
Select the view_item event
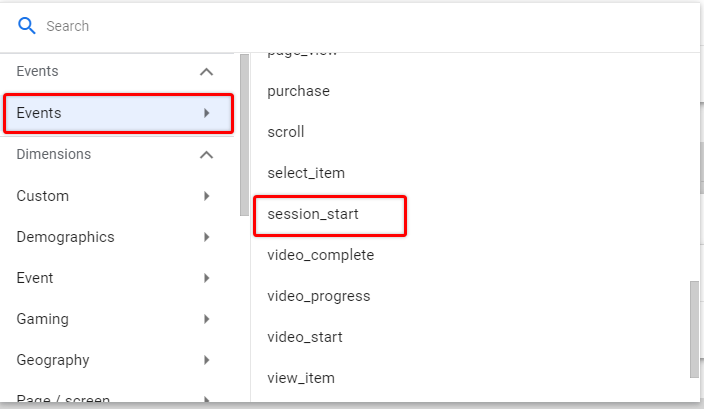tap(301, 378)
